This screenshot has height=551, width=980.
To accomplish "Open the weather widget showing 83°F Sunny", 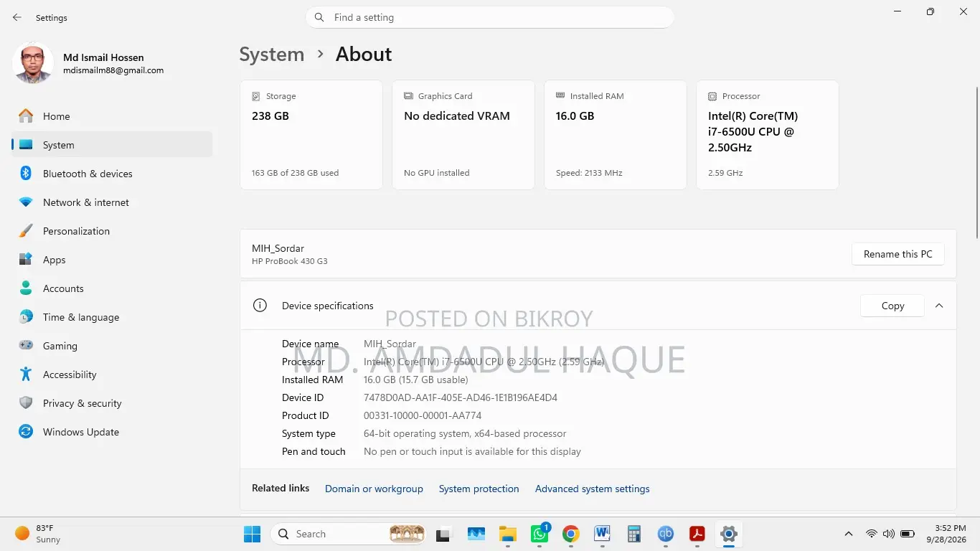I will 39,534.
